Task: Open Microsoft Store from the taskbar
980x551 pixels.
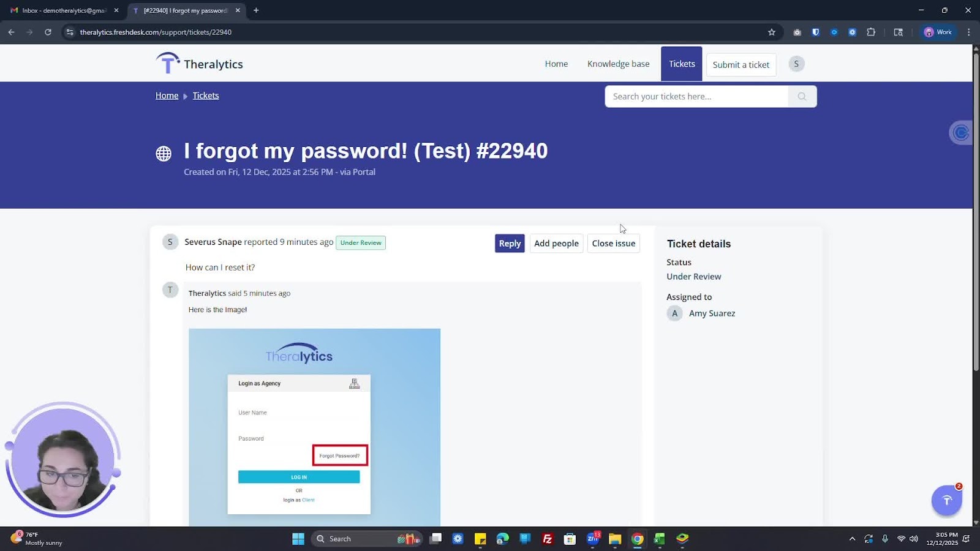Action: [570, 539]
